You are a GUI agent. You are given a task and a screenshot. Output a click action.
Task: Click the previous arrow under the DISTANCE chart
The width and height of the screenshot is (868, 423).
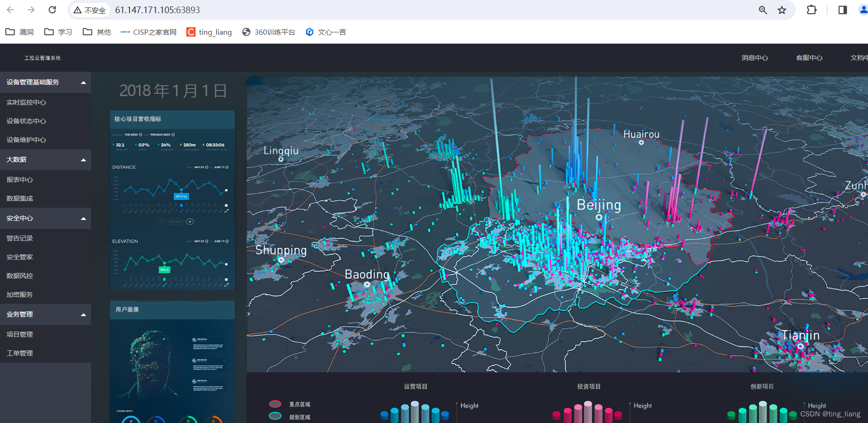(161, 221)
